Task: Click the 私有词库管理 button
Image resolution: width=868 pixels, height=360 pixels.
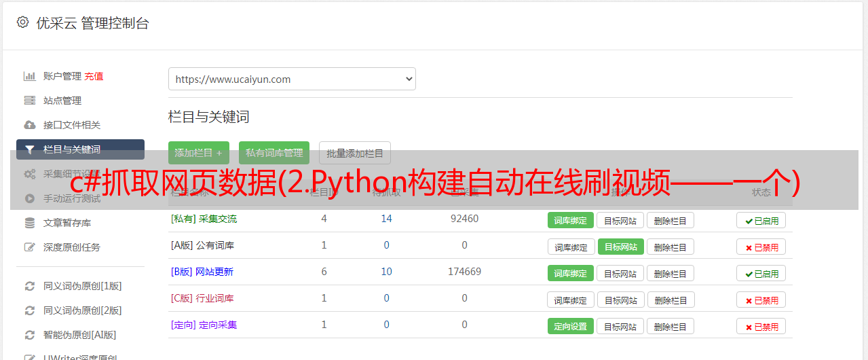Action: (274, 153)
